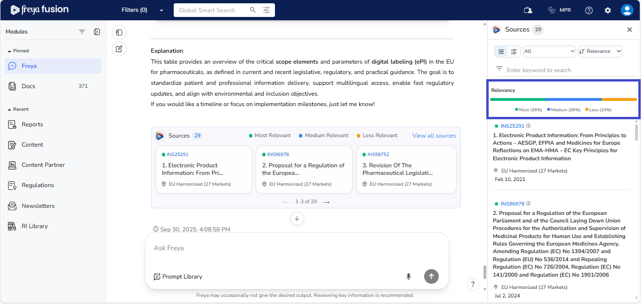
Task: Click the info icon beside INS25291
Action: coord(528,126)
